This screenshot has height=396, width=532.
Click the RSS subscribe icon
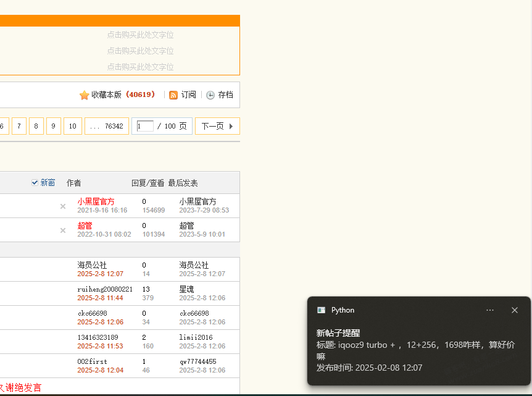(173, 95)
